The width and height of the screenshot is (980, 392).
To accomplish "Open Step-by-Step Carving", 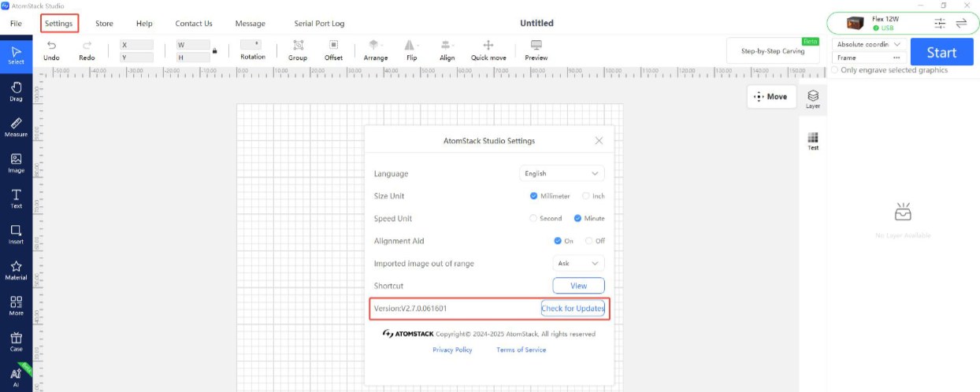I will pyautogui.click(x=773, y=51).
